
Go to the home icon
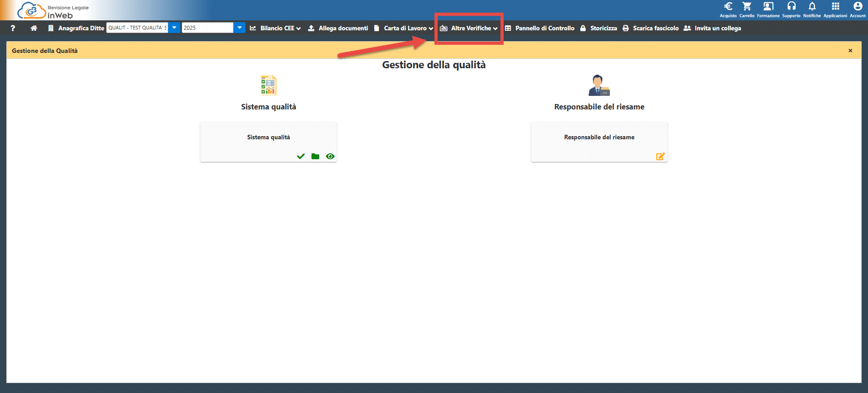pos(34,28)
